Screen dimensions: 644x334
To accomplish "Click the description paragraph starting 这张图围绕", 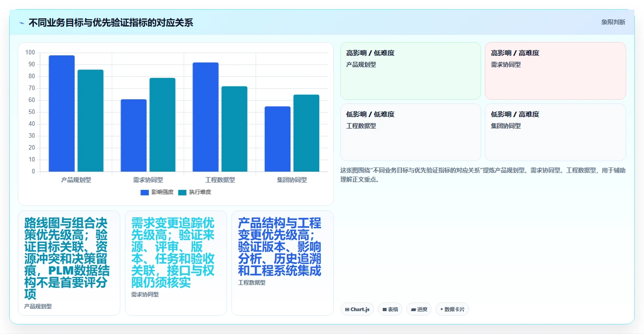I will click(x=483, y=175).
